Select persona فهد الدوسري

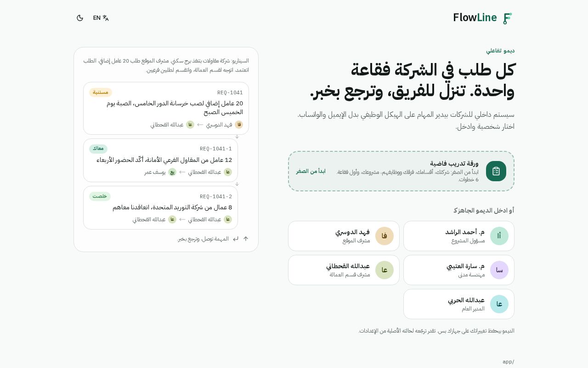[344, 236]
